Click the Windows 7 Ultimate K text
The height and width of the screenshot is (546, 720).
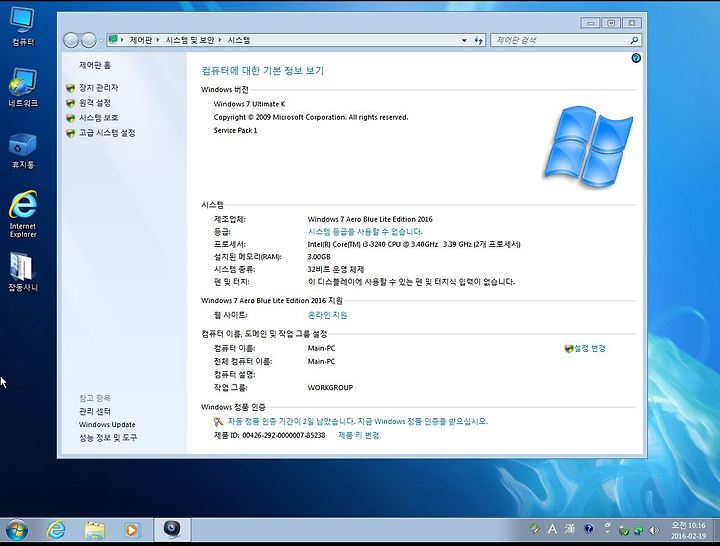(249, 104)
